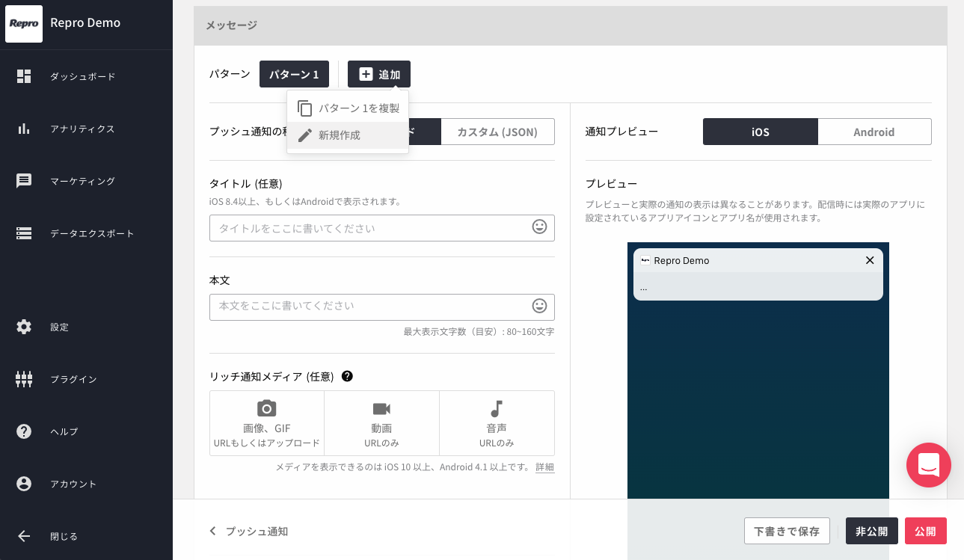Viewport: 964px width, 560px height.
Task: Click 動画 media label
Action: pyautogui.click(x=382, y=428)
